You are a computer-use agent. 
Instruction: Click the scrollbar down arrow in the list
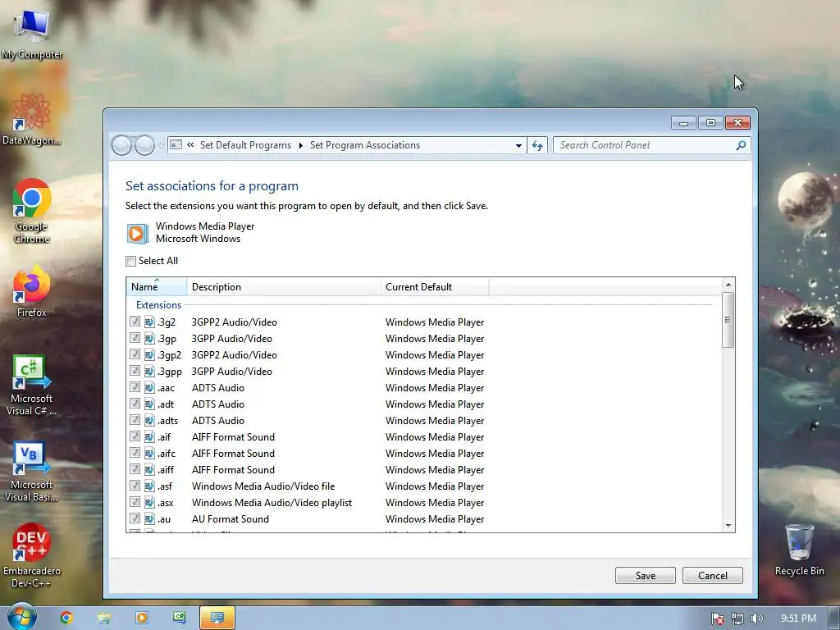tap(728, 526)
